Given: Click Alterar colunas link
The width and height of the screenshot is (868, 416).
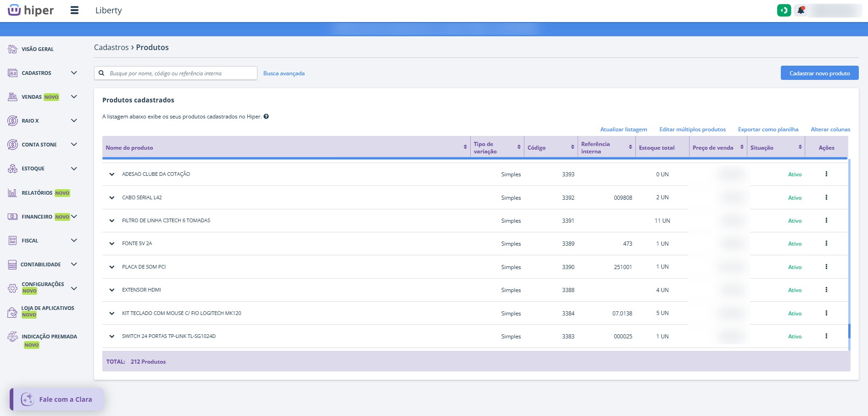Looking at the screenshot, I should click(x=830, y=129).
